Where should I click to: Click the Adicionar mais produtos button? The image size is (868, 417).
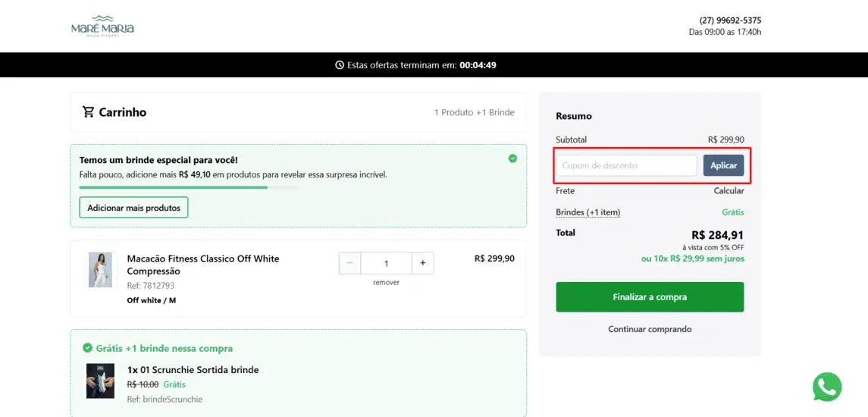pos(133,208)
